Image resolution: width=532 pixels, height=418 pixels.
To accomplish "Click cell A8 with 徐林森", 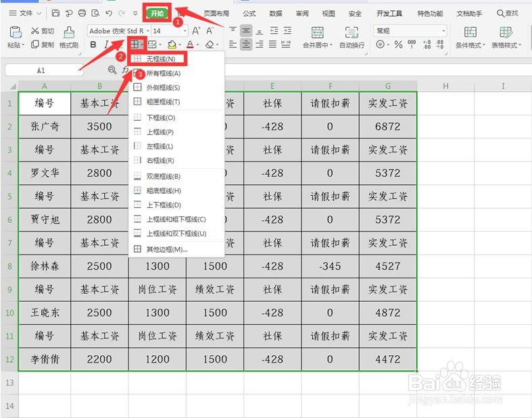I will 45,266.
